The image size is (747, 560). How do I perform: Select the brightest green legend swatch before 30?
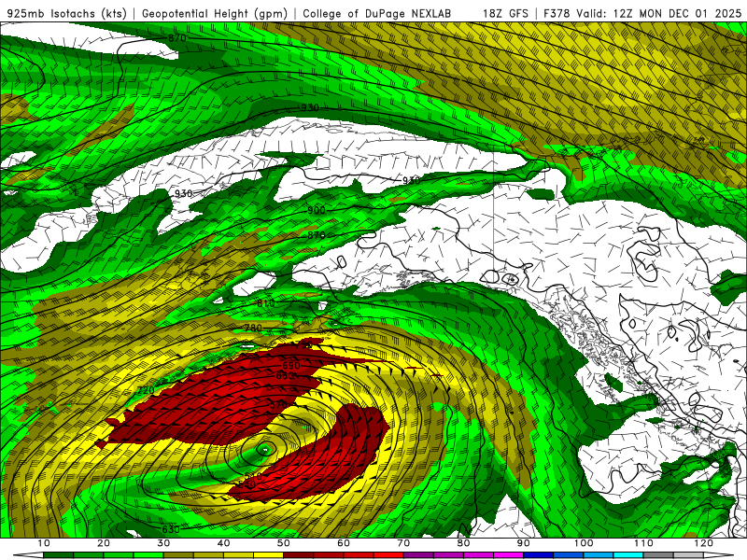(x=148, y=555)
